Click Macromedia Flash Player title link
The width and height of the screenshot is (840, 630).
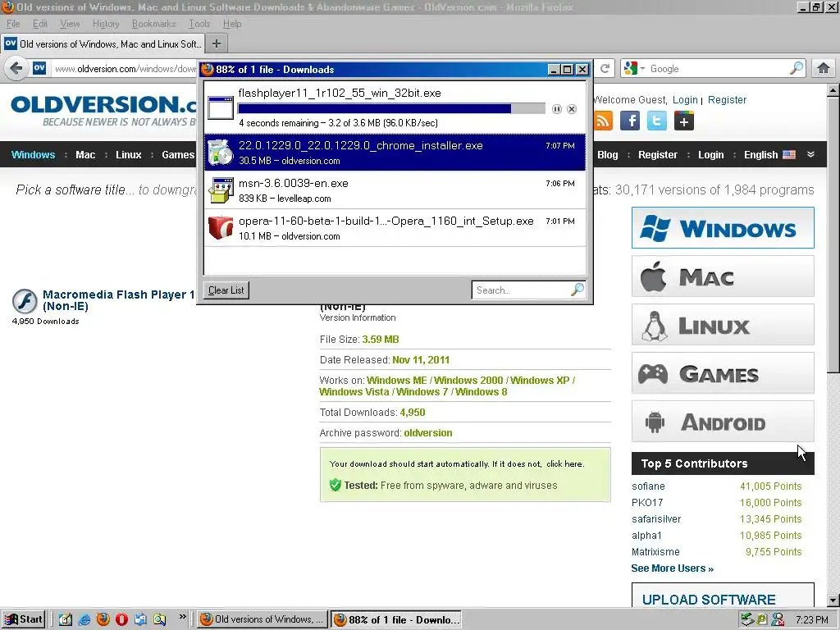point(118,300)
